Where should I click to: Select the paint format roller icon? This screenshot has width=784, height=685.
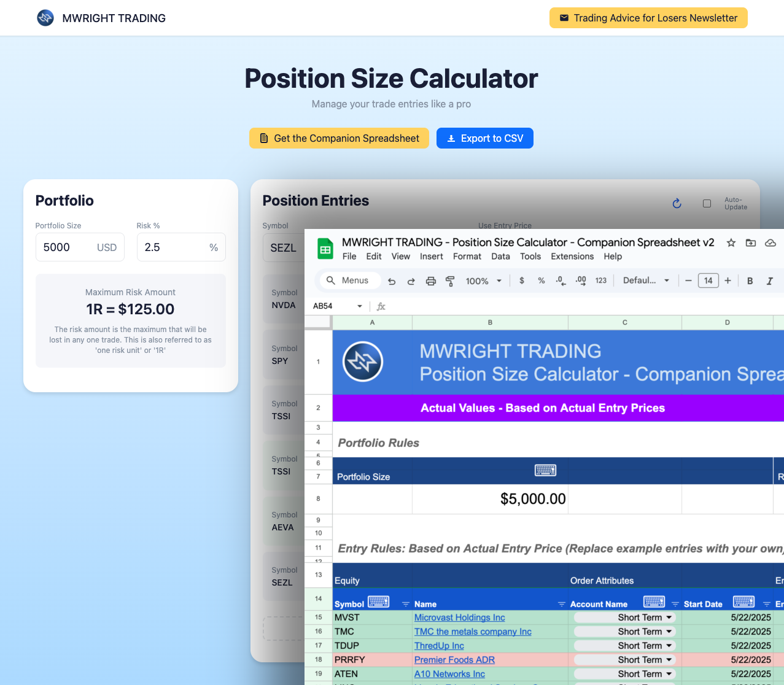[450, 281]
